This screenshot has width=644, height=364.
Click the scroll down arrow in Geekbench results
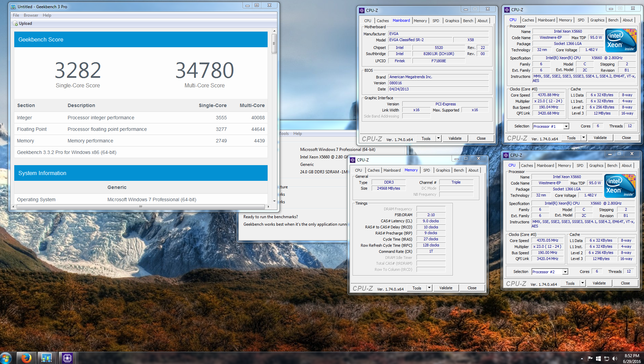click(x=274, y=201)
